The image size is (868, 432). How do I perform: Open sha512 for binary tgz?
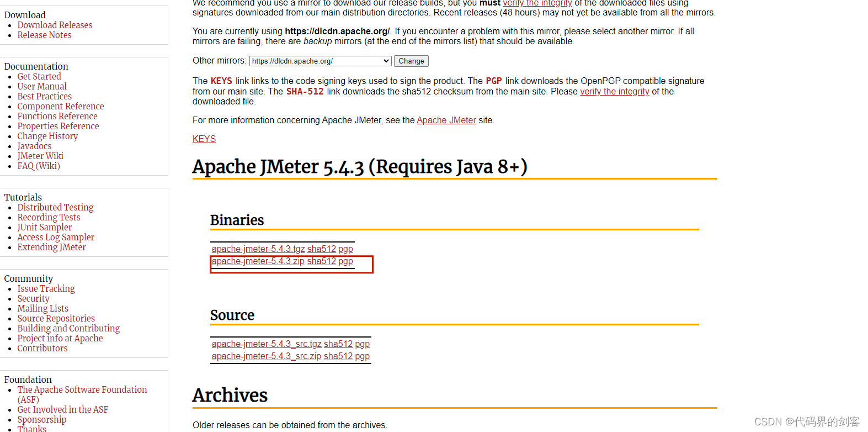pos(321,249)
